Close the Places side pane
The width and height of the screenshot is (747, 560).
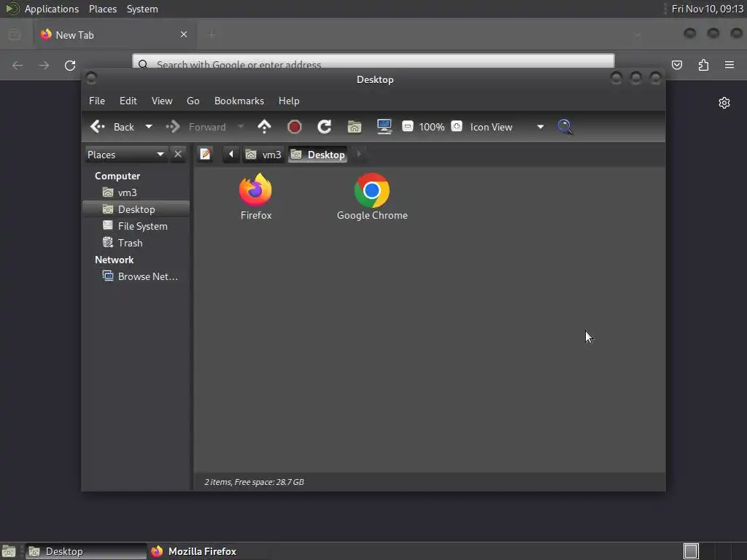pos(178,155)
